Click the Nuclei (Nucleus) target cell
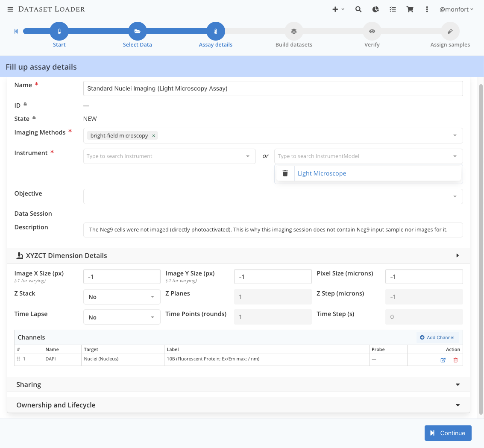484x448 pixels. coord(123,359)
